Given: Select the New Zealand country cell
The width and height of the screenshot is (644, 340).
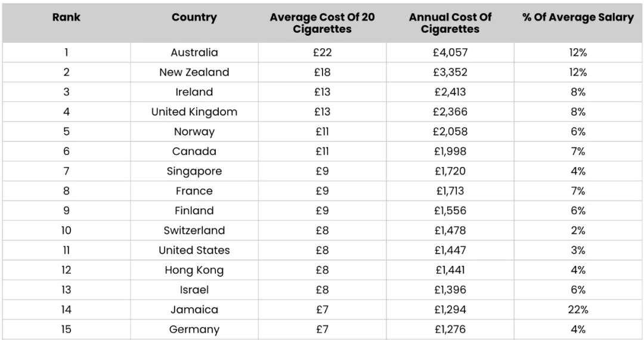Looking at the screenshot, I should point(194,72).
